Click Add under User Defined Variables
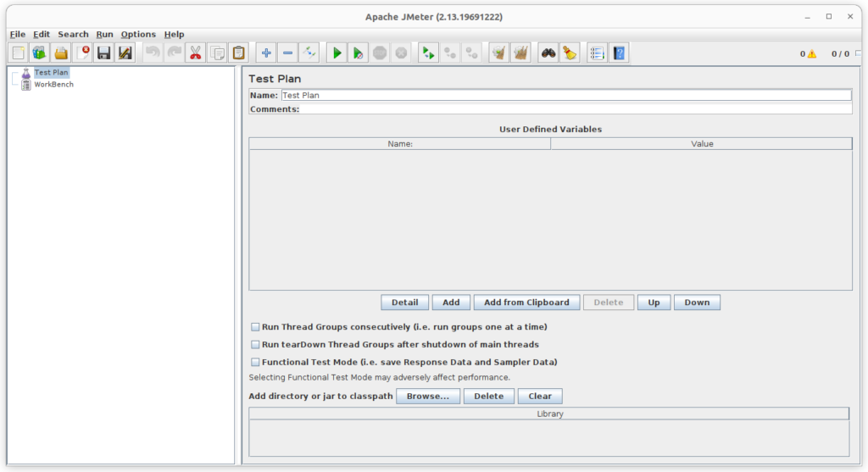 point(451,303)
